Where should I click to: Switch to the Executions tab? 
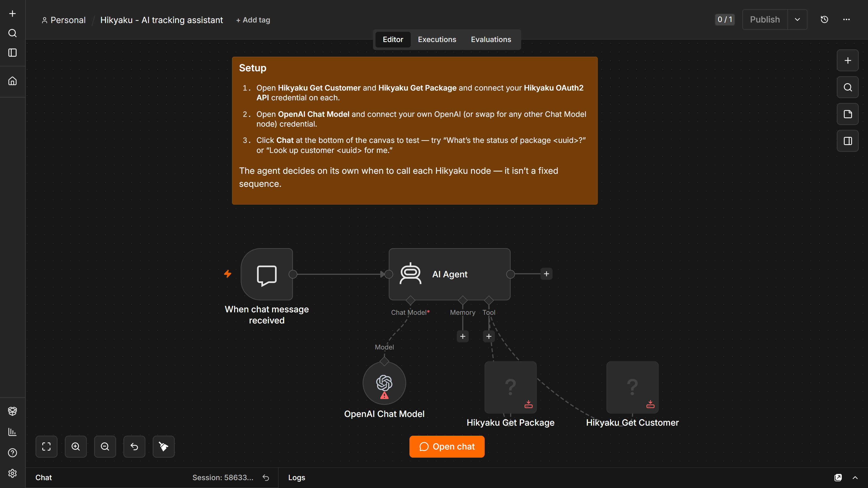coord(437,39)
